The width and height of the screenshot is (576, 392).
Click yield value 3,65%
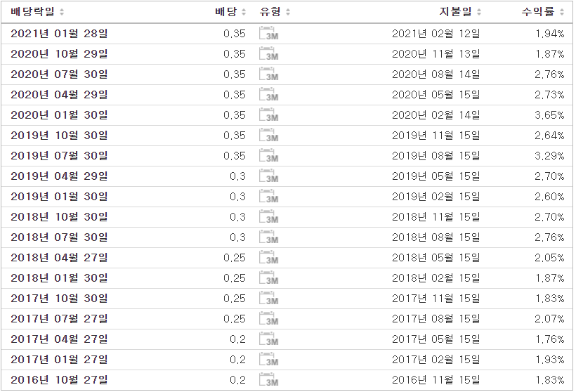coord(549,115)
